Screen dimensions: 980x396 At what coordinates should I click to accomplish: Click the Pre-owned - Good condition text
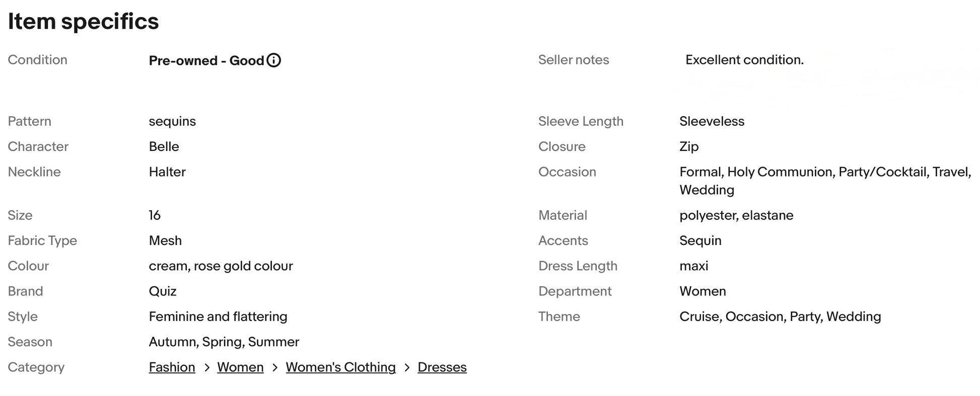pyautogui.click(x=206, y=61)
